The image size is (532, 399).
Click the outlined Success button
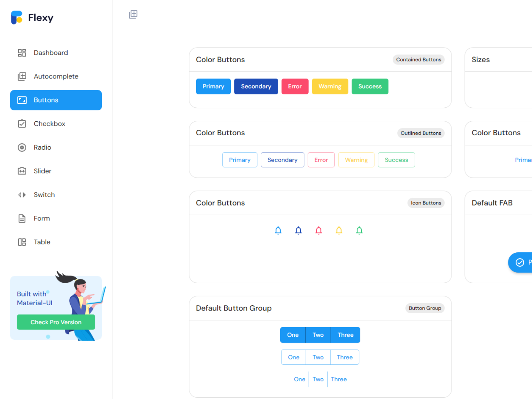(396, 160)
